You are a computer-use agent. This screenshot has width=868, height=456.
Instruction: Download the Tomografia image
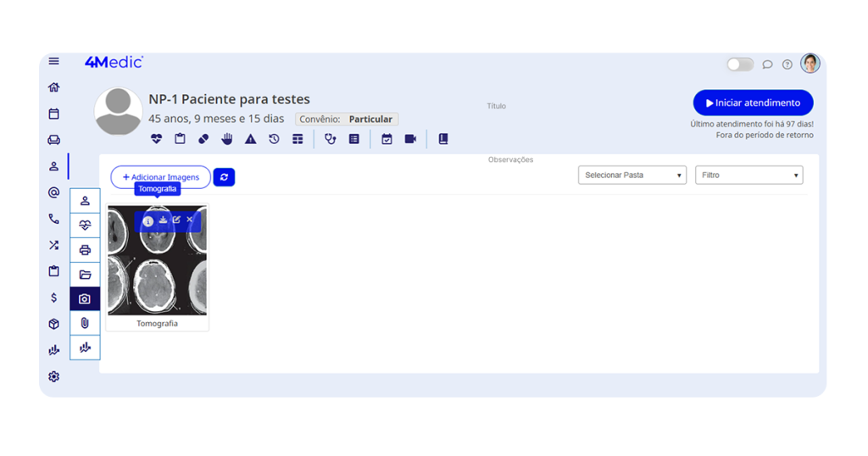tap(163, 220)
